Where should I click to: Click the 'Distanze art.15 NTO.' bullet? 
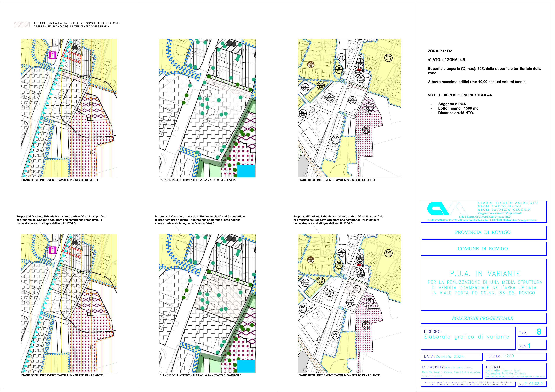tap(456, 113)
